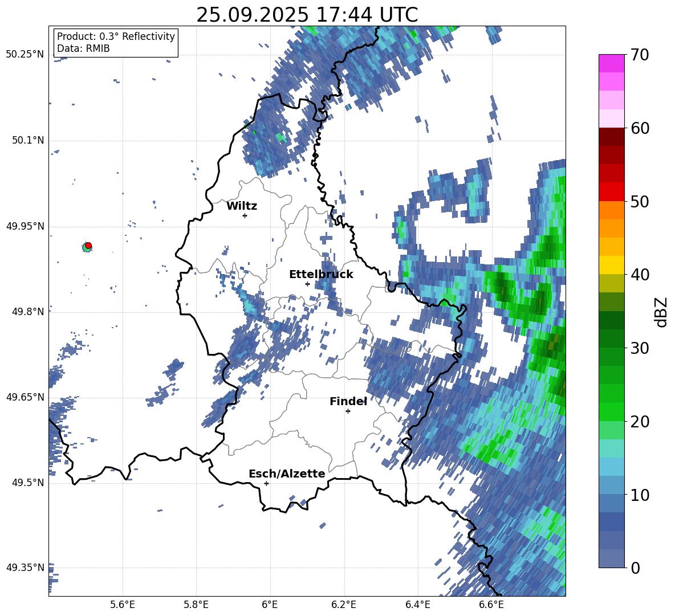
Task: Click the 49.35°N latitude label
Action: pyautogui.click(x=25, y=568)
